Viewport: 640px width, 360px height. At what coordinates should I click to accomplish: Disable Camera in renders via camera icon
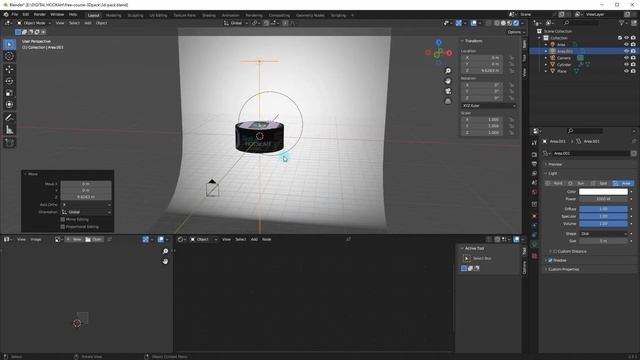(633, 58)
